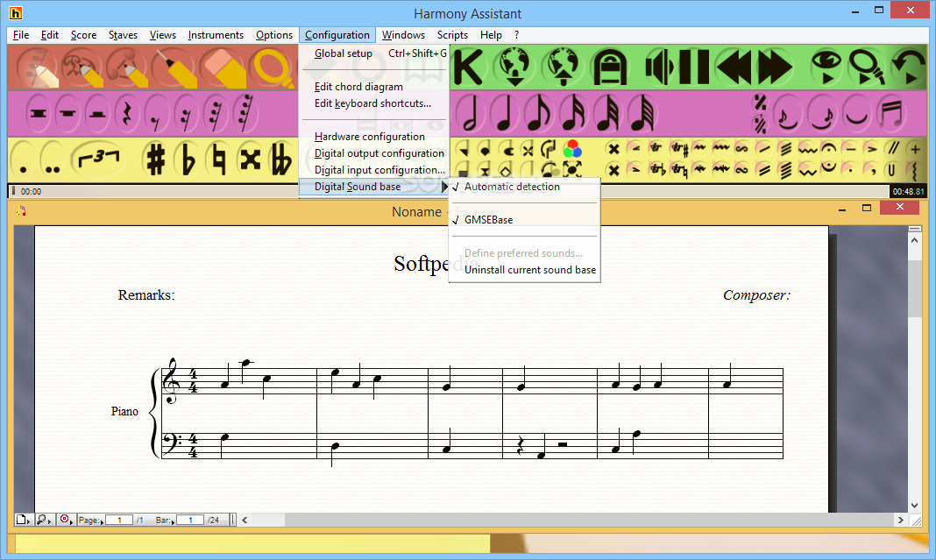Open the zoom magnifier dropdown in status bar
Image resolution: width=936 pixels, height=560 pixels.
tap(44, 520)
